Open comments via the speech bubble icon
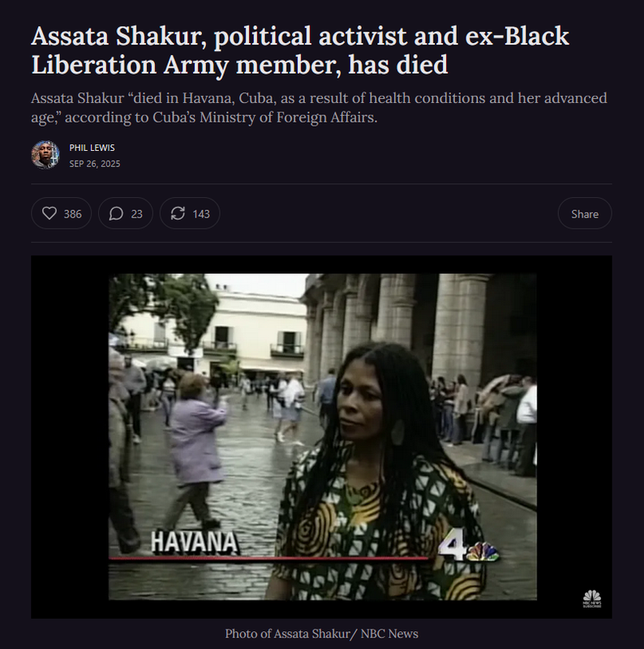This screenshot has height=649, width=644. (x=116, y=213)
